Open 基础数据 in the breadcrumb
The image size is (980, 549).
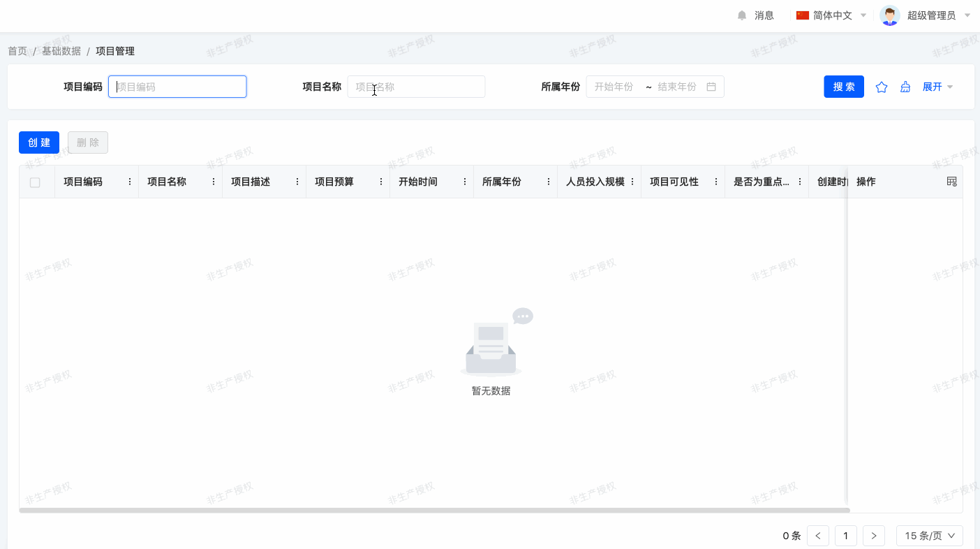coord(61,51)
